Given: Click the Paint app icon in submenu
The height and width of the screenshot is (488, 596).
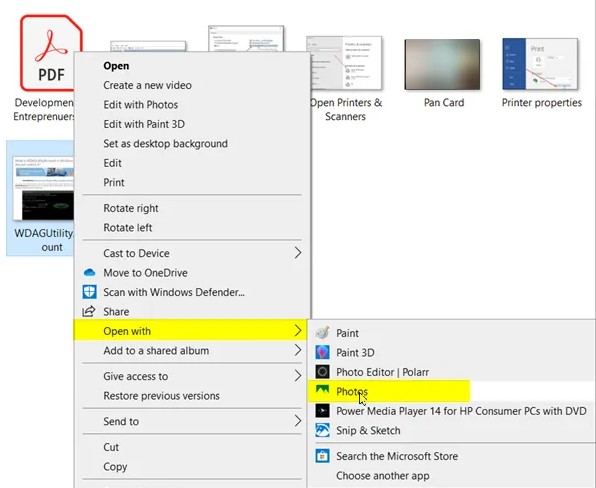Looking at the screenshot, I should 322,333.
